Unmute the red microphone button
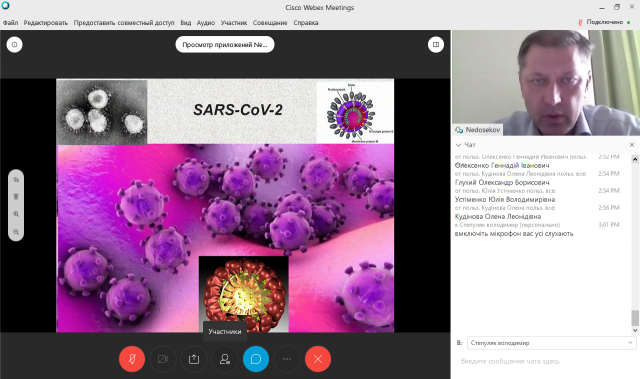This screenshot has width=640, height=379. coord(132,359)
